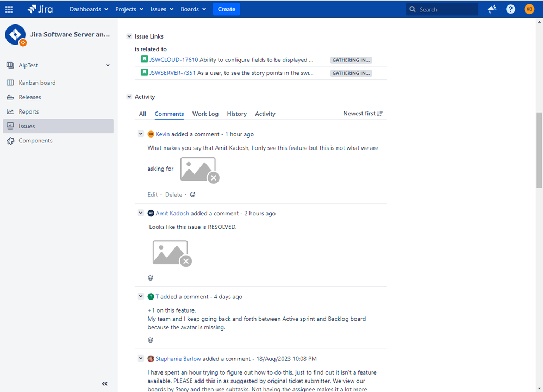Collapse Stephanie Barlow's comment
Screen dimensions: 543x392
point(141,358)
